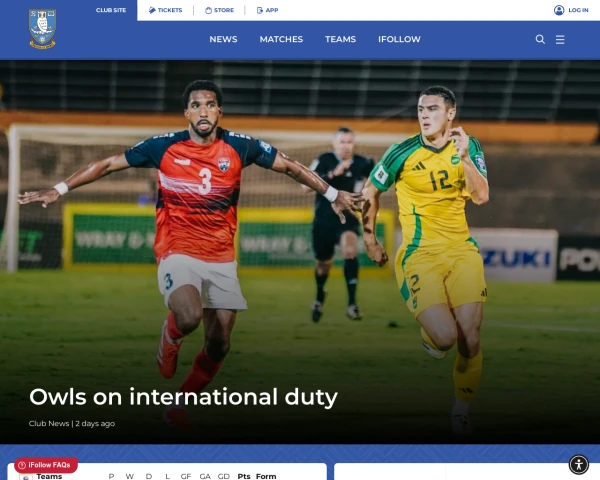Screen dimensions: 600x480
Task: Click the Form column header in table
Action: point(266,476)
